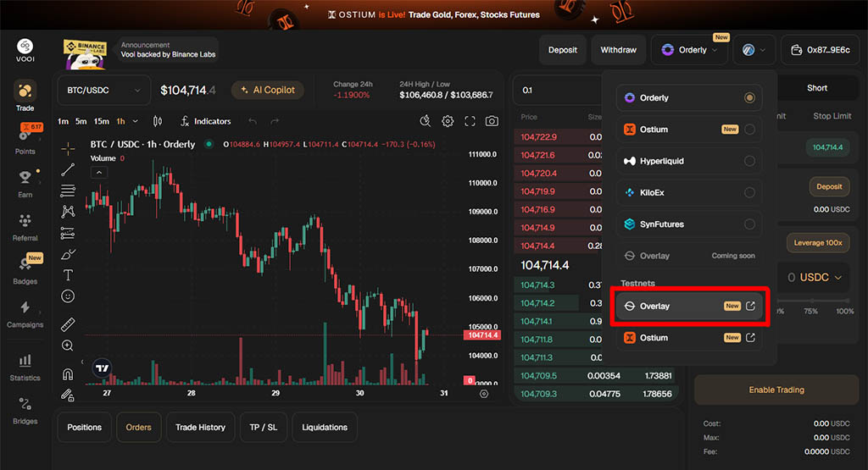Image resolution: width=868 pixels, height=470 pixels.
Task: Open the BTC/USDC pair dropdown
Action: [103, 90]
